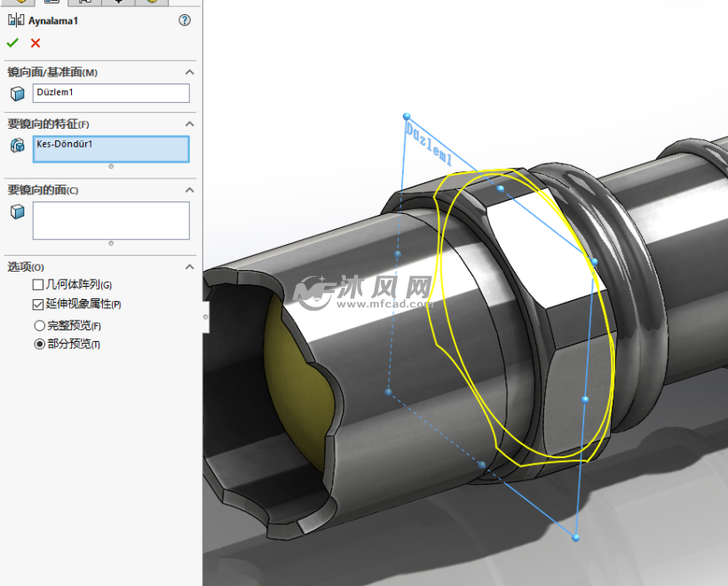The width and height of the screenshot is (728, 586).
Task: Collapse the 镜向面/基准面 section
Action: (189, 72)
